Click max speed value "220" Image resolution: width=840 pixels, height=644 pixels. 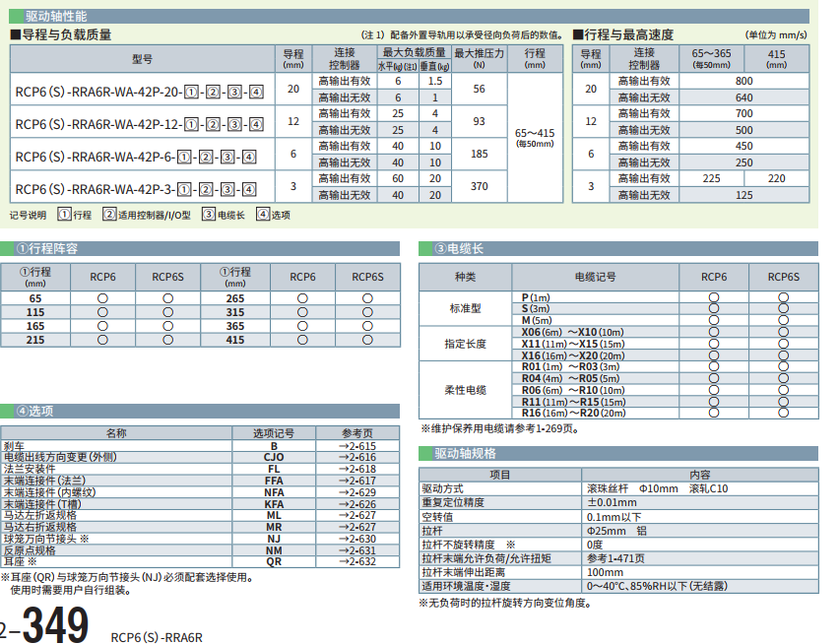776,178
